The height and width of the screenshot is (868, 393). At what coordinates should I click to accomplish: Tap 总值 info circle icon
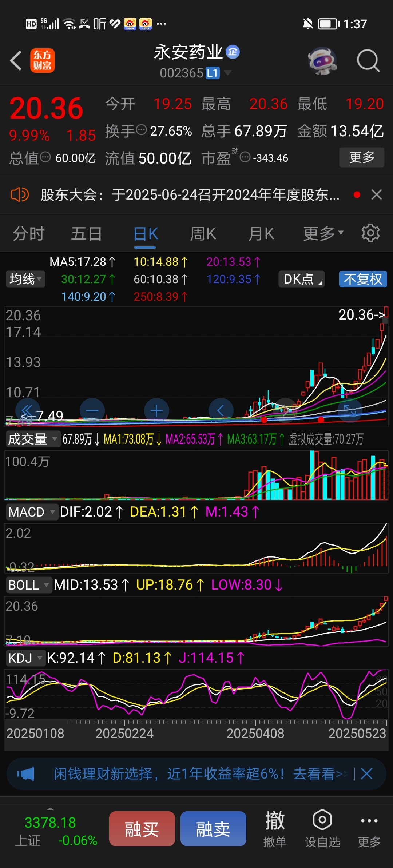(45, 157)
